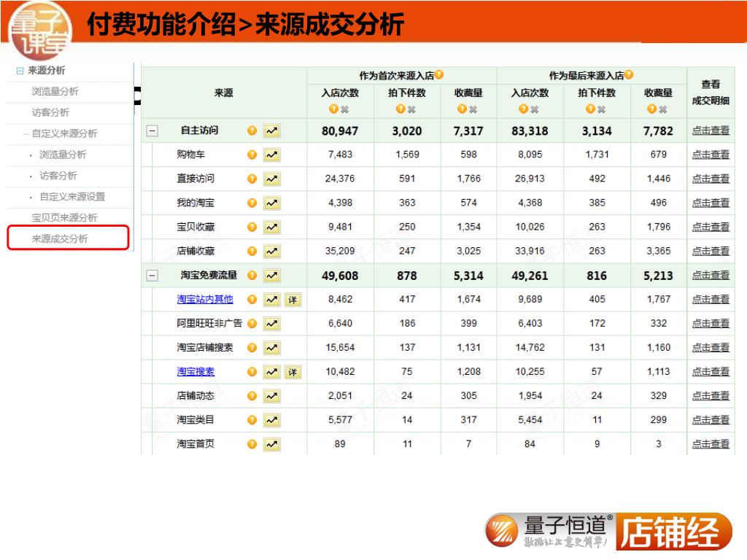Click 点击查看 for 直接访问 row

point(711,179)
